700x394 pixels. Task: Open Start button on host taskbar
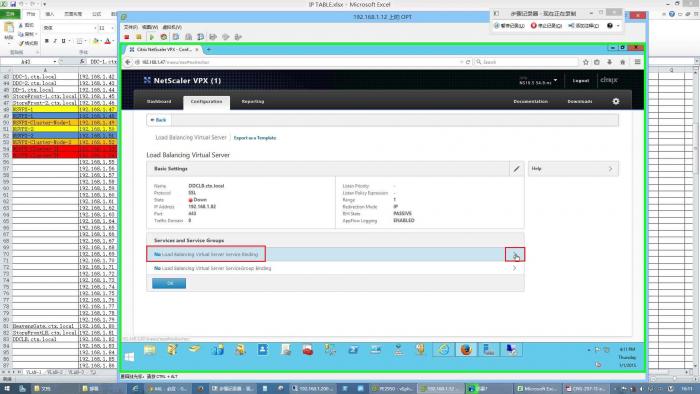(7, 389)
